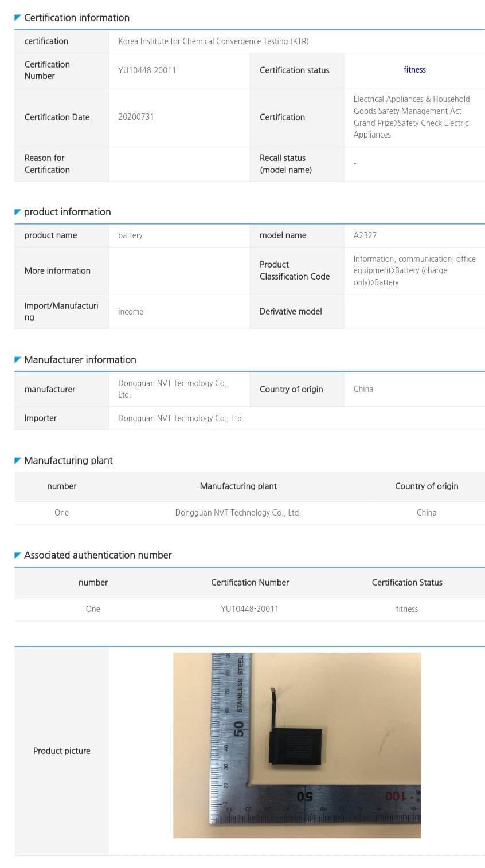
Task: Click the Derivative model label
Action: (x=291, y=312)
